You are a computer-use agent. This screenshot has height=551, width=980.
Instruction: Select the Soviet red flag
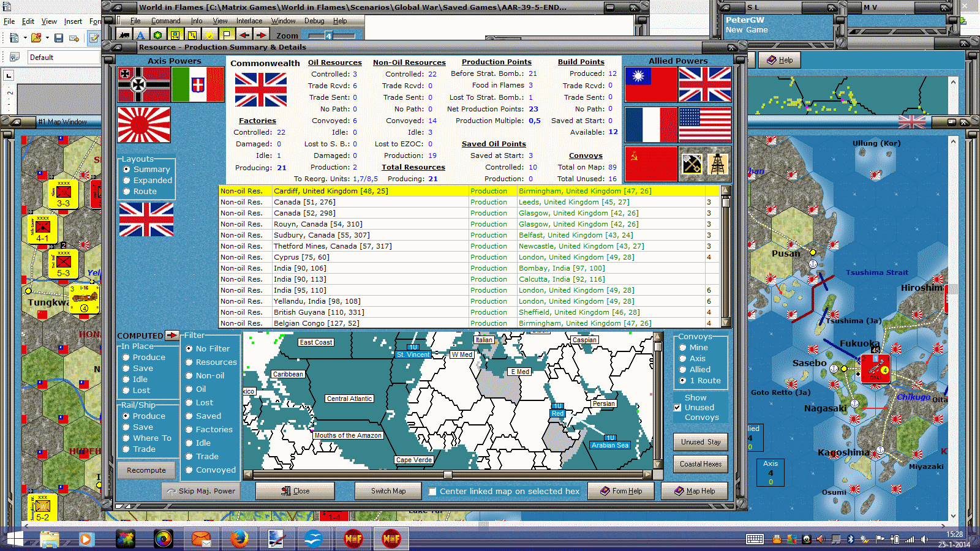click(651, 164)
